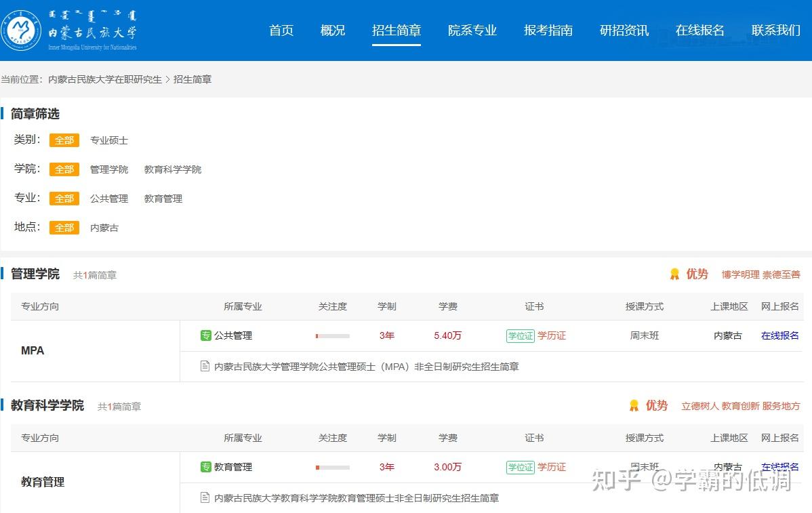Image resolution: width=812 pixels, height=513 pixels.
Task: Click breadcrumb item 招生简章
Action: click(192, 80)
